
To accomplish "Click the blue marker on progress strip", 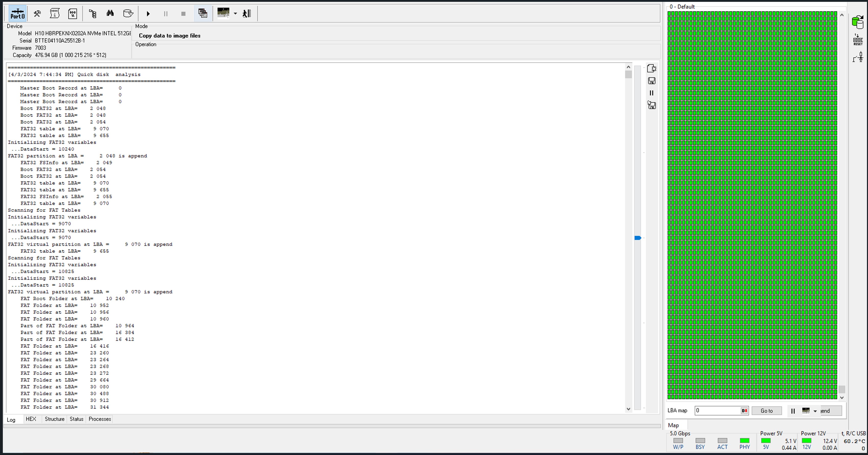I will (638, 238).
